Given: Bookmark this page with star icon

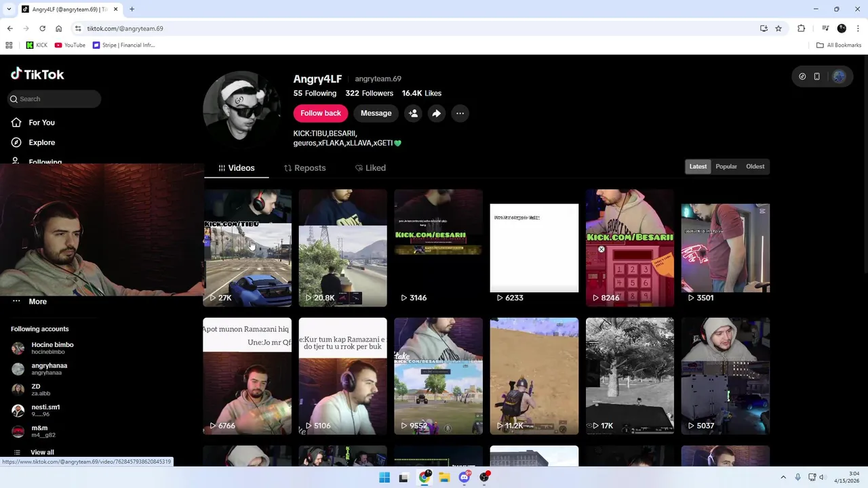Looking at the screenshot, I should click(x=778, y=28).
